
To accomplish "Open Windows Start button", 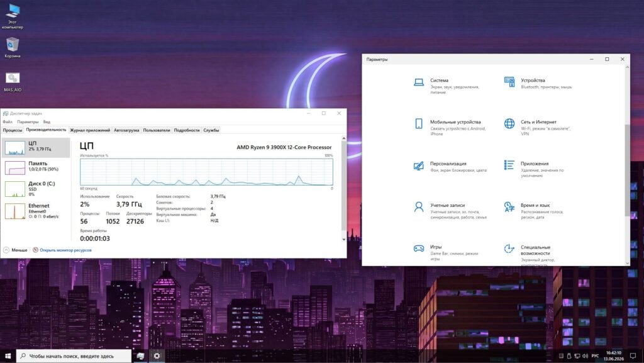I will click(x=8, y=356).
